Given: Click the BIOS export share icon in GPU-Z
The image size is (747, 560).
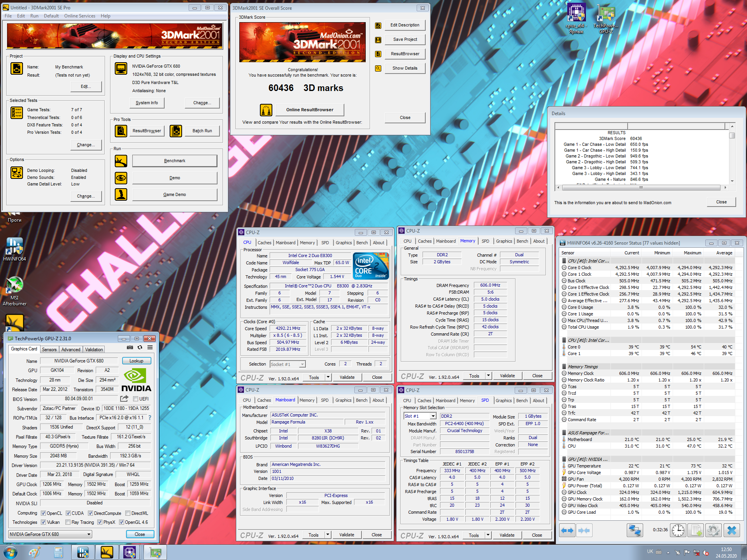Looking at the screenshot, I should (x=124, y=399).
